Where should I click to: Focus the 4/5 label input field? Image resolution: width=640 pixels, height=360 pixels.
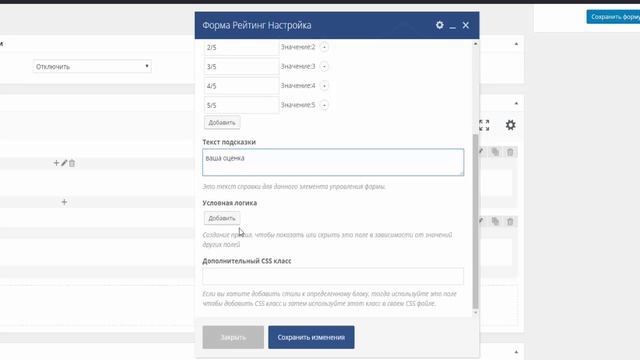241,86
